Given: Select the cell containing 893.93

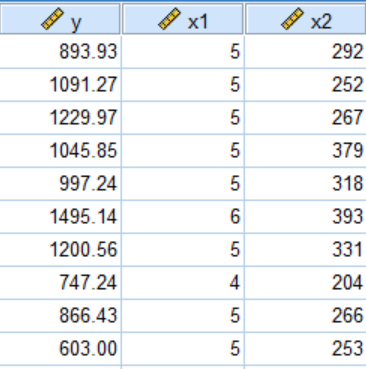Looking at the screenshot, I should (x=60, y=52).
